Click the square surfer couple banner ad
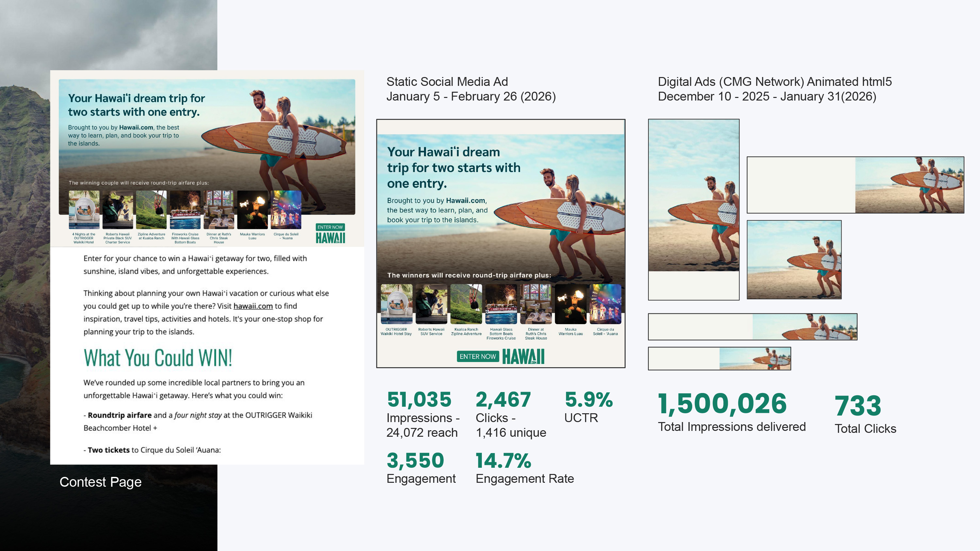 tap(794, 260)
